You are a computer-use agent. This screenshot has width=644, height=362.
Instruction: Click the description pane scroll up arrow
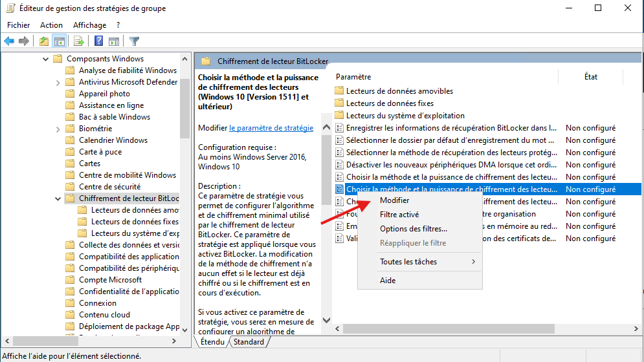tap(326, 127)
